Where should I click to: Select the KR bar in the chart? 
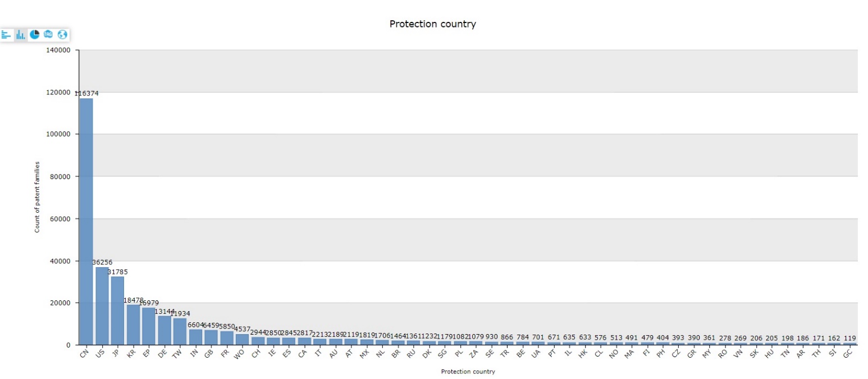pos(133,325)
